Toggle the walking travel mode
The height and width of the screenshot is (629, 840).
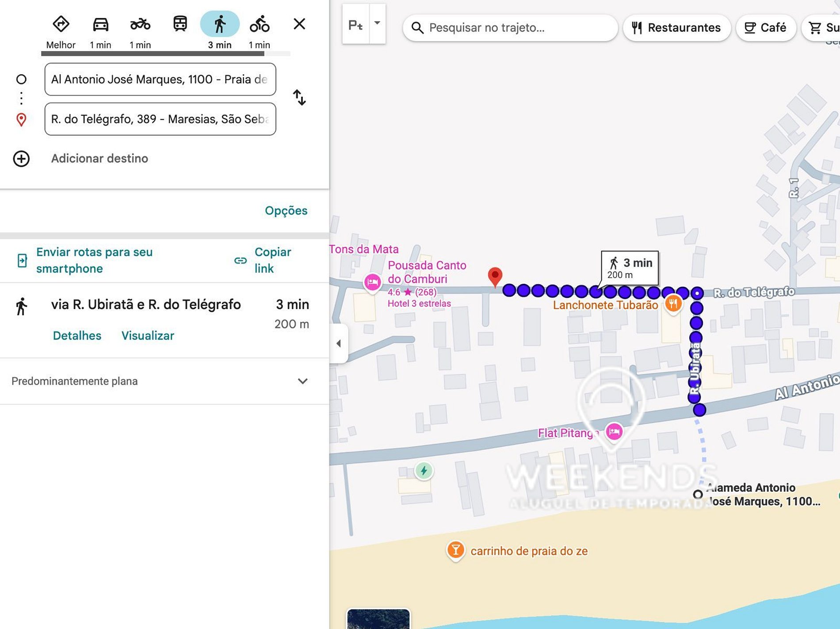(x=220, y=24)
